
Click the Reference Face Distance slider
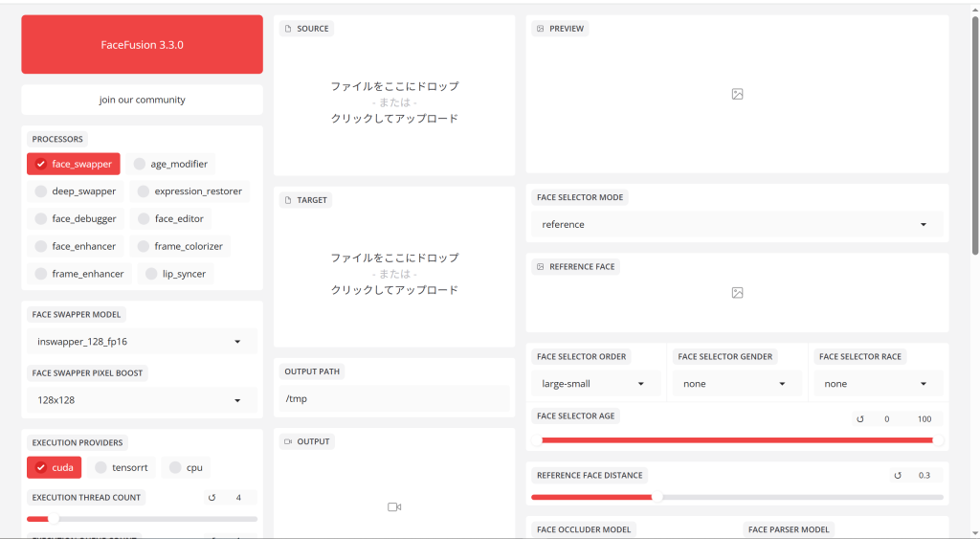click(738, 498)
